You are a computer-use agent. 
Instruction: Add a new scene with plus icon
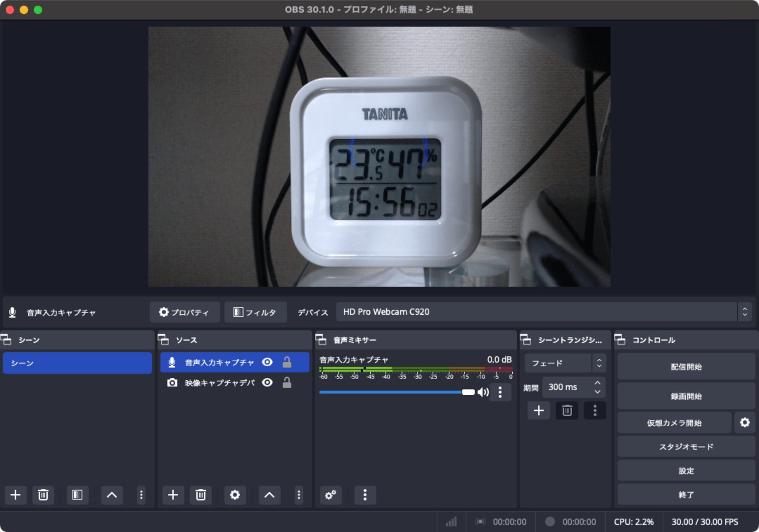(x=16, y=495)
